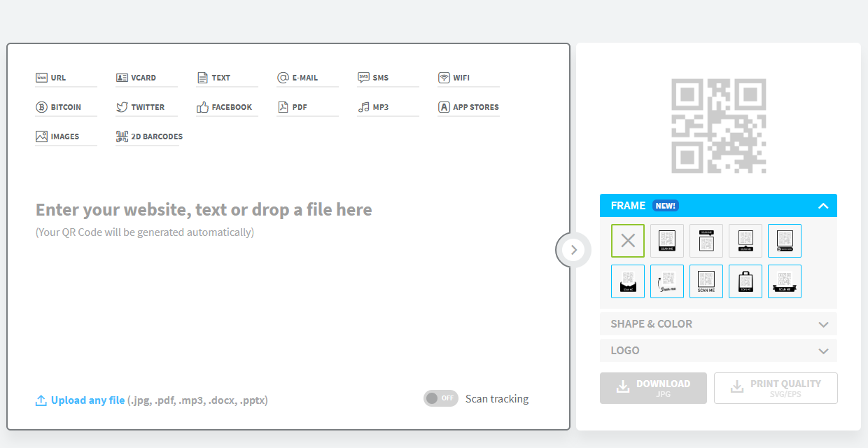This screenshot has height=448, width=868.
Task: Choose the outlined frame with plain SCAN ME text
Action: pos(706,281)
